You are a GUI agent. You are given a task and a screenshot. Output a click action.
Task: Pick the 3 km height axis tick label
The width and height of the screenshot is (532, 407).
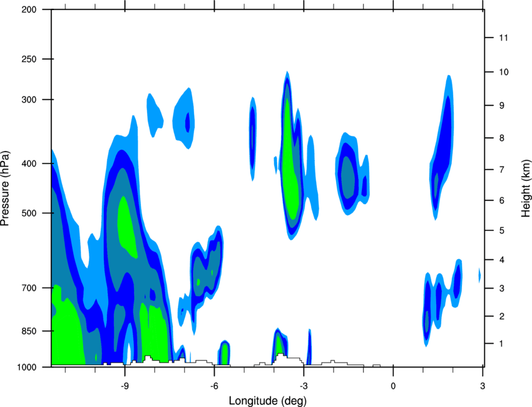point(502,289)
